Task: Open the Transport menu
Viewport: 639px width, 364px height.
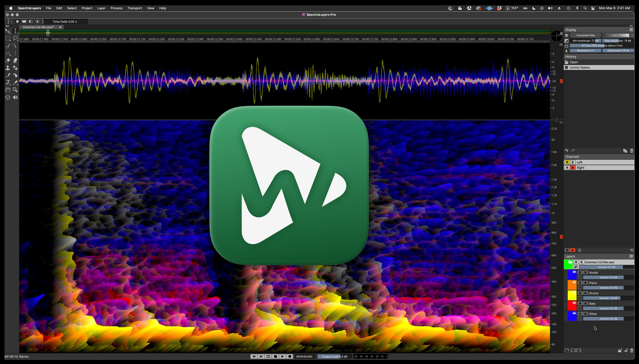Action: coord(135,8)
